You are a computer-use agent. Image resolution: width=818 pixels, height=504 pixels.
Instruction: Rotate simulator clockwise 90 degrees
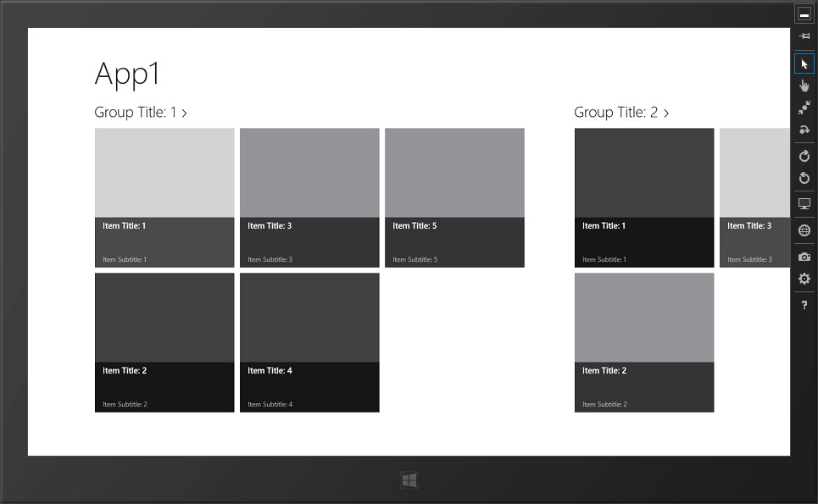(x=804, y=156)
